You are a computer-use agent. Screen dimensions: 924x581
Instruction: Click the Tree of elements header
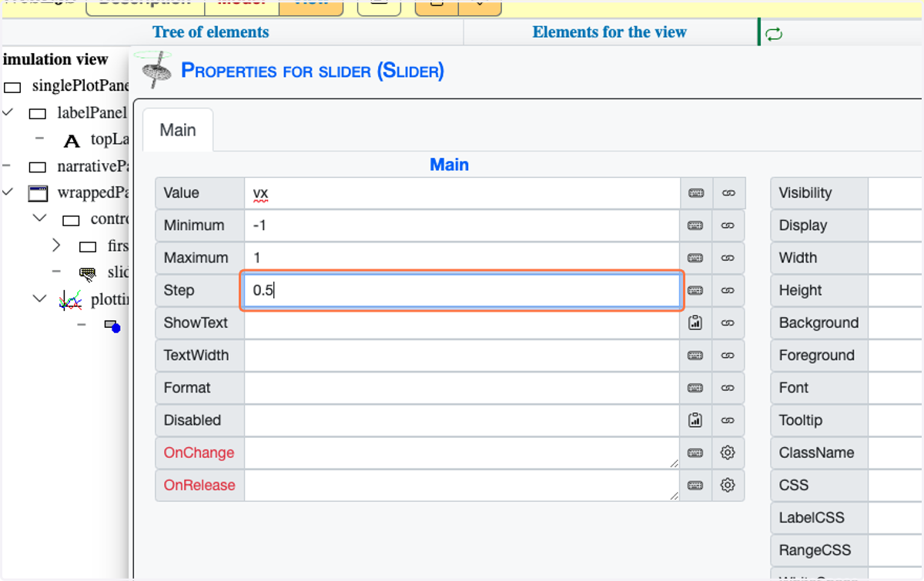[x=211, y=32]
